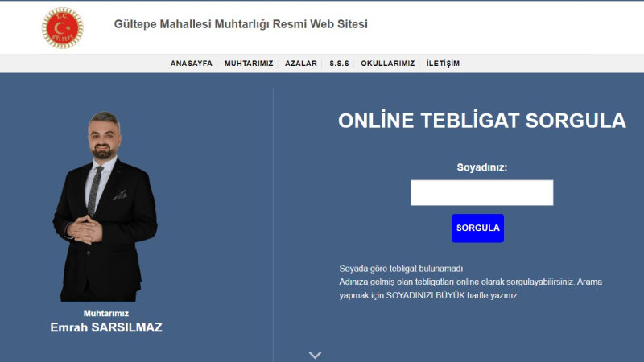Screen dimensions: 644x362
Task: Go to the İLETİŞİM page
Action: coord(443,64)
